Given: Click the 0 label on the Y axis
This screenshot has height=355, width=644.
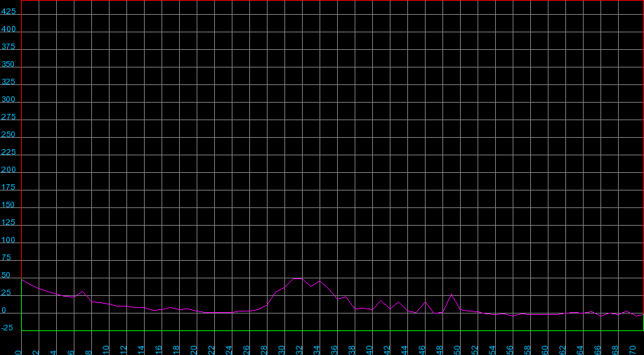Looking at the screenshot, I should [4, 311].
